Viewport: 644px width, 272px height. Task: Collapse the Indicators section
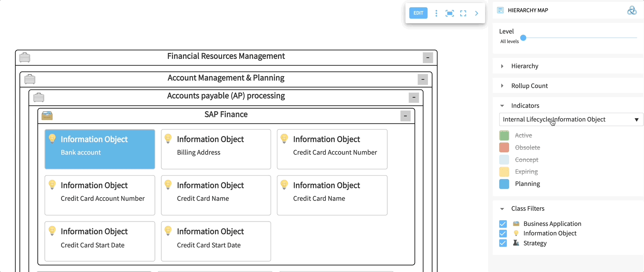click(502, 106)
